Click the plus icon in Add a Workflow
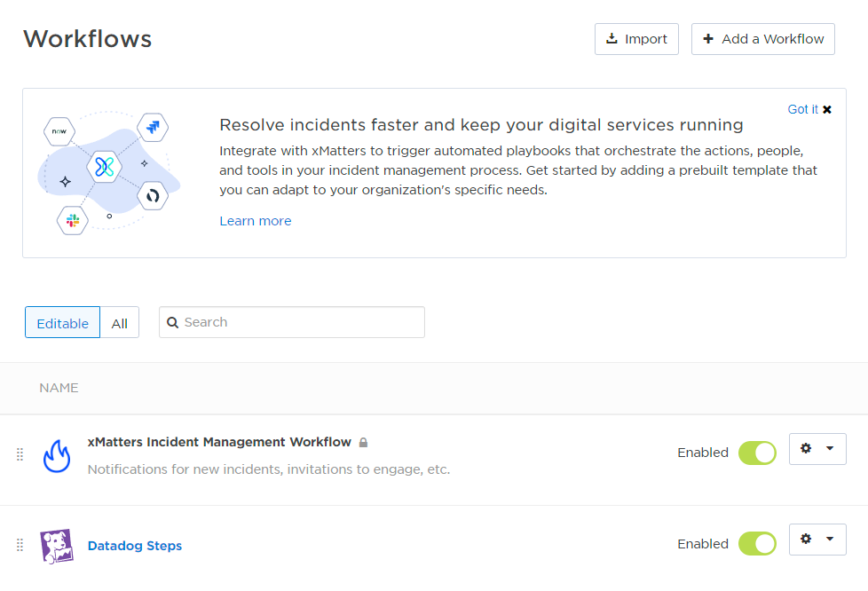The image size is (868, 591). 708,39
